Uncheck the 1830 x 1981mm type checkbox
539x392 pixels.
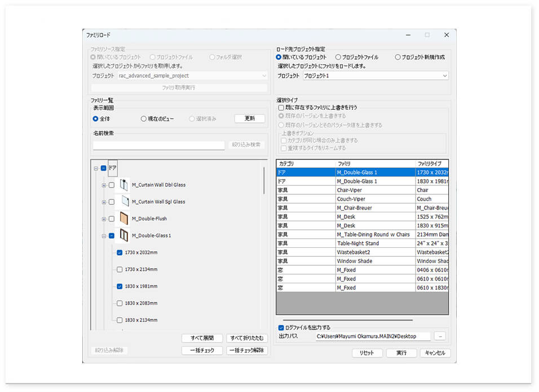120,286
